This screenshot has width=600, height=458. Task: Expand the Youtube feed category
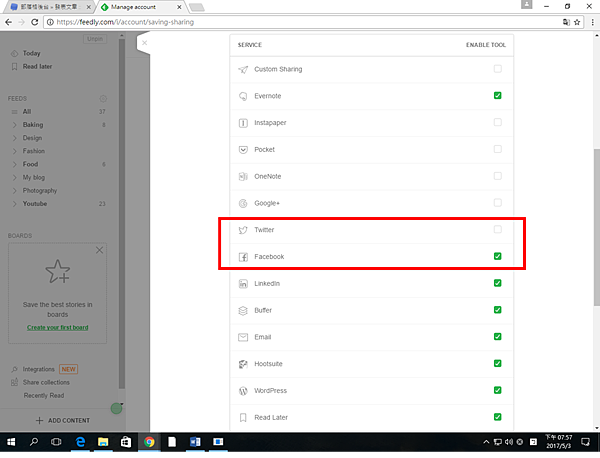pos(15,204)
